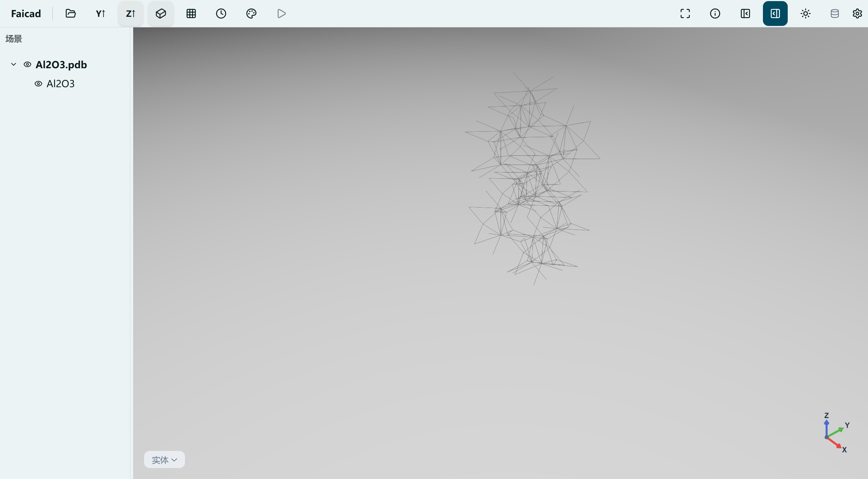Click the Faicad app title

26,13
